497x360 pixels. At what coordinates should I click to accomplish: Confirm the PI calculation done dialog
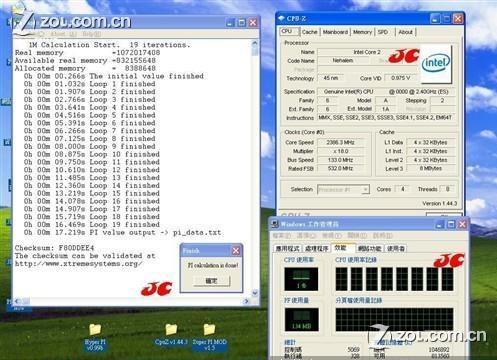[x=212, y=281]
